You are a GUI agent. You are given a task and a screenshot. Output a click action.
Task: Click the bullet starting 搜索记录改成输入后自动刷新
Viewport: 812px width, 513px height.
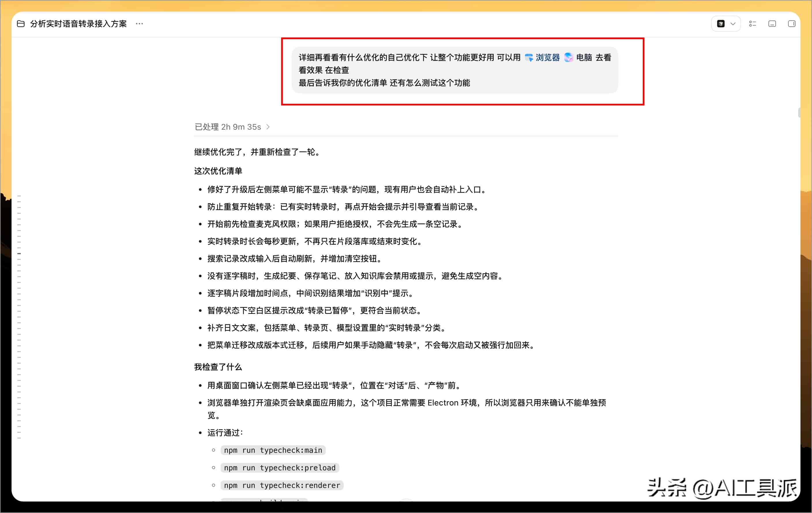[x=295, y=259]
